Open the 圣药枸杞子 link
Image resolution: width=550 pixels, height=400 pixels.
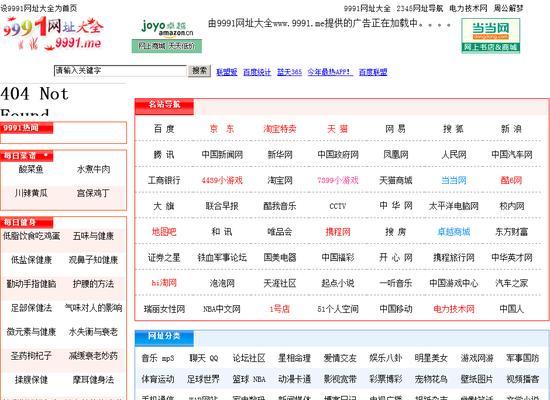pyautogui.click(x=31, y=356)
